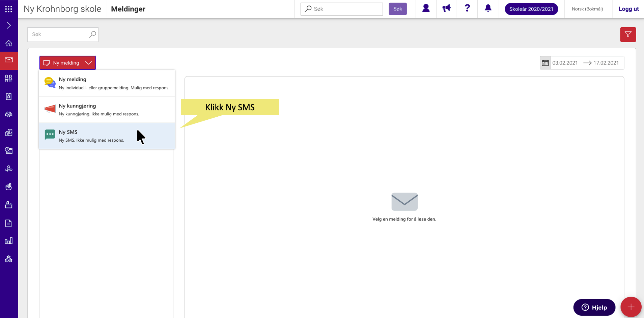Open the raised hand icon in the sidebar
This screenshot has height=318, width=644.
pos(9,187)
